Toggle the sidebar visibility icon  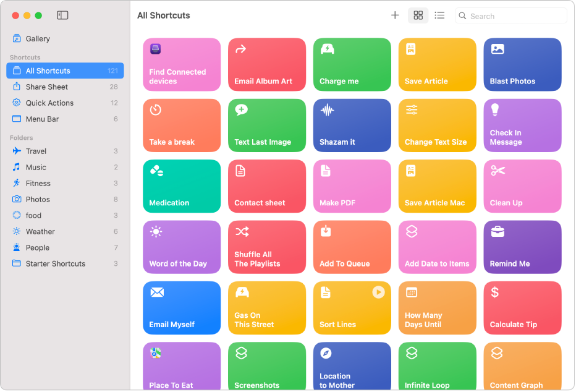coord(62,15)
